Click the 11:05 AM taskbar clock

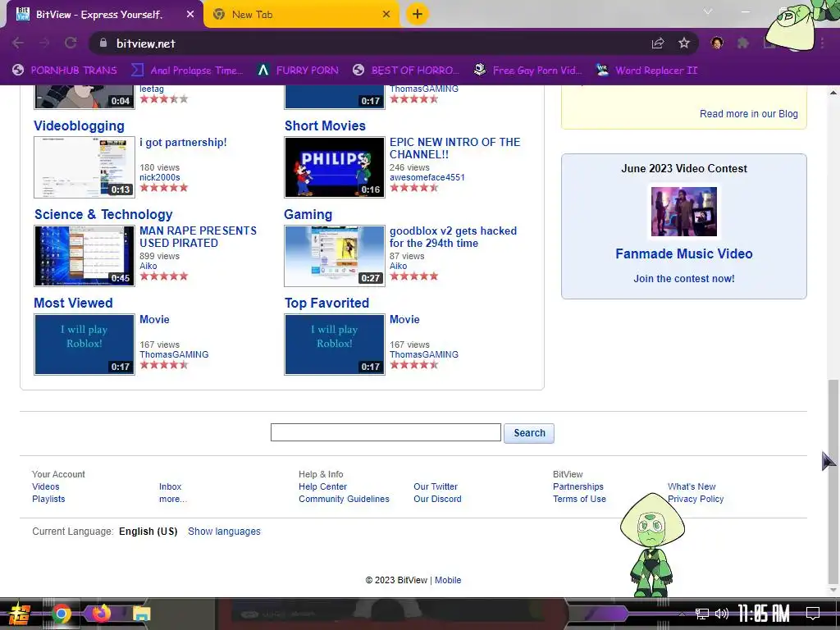click(764, 614)
